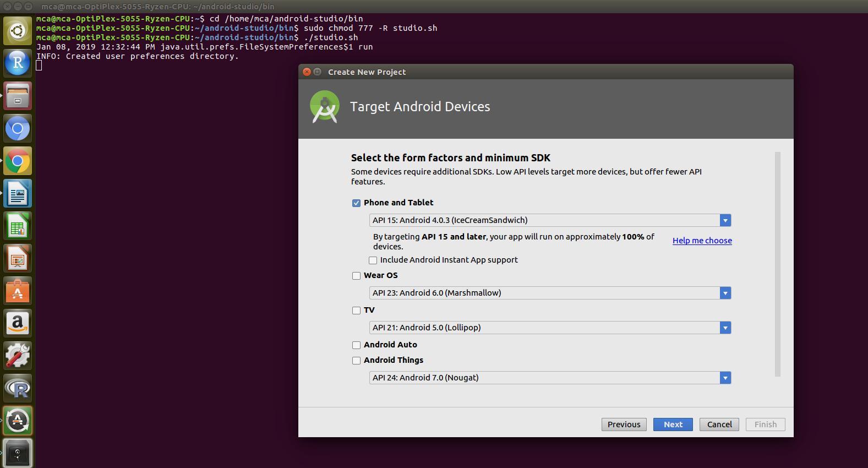Image resolution: width=868 pixels, height=468 pixels.
Task: Open LibreOffice Writer dock icon
Action: [x=18, y=193]
